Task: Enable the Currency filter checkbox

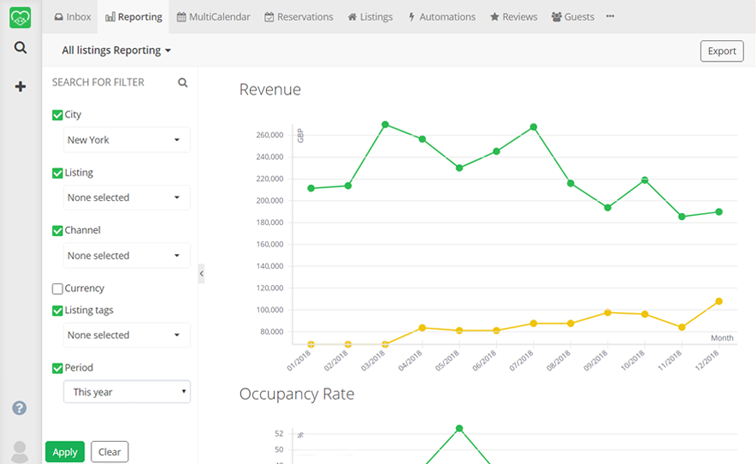Action: tap(57, 289)
